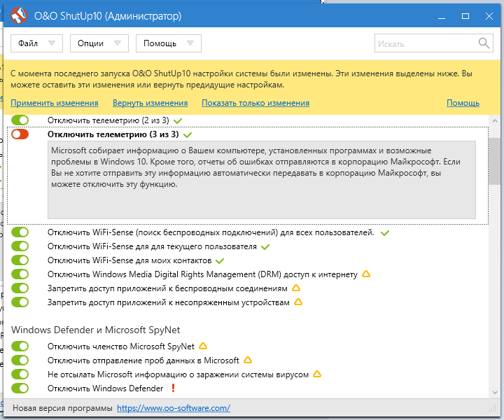Click the scrollbar down arrow
Screen dimensions: 504x420
point(495,393)
